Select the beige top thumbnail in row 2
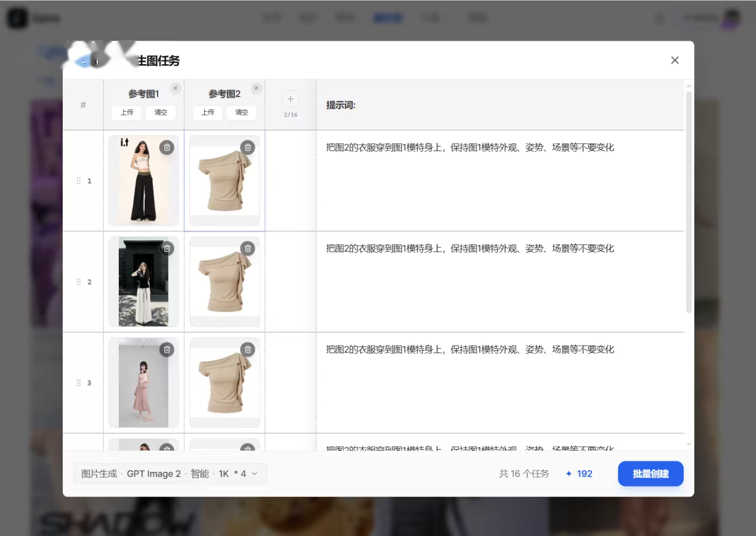 coord(225,281)
